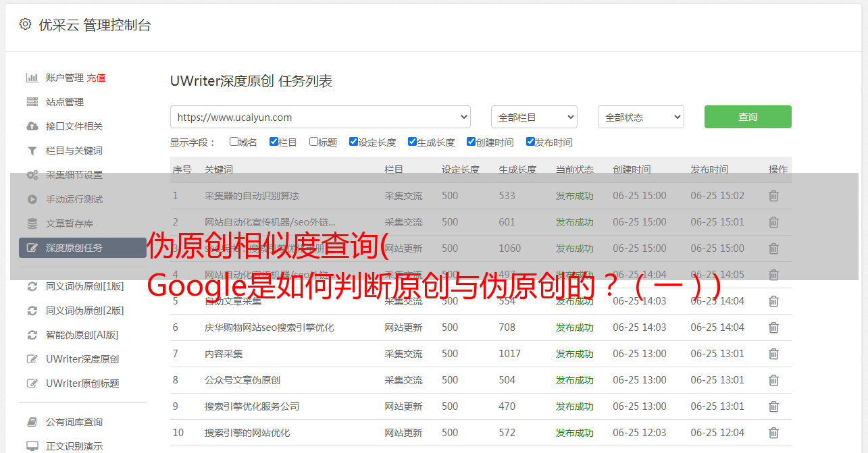
Task: Open 公有词库查询 link
Action: [74, 422]
